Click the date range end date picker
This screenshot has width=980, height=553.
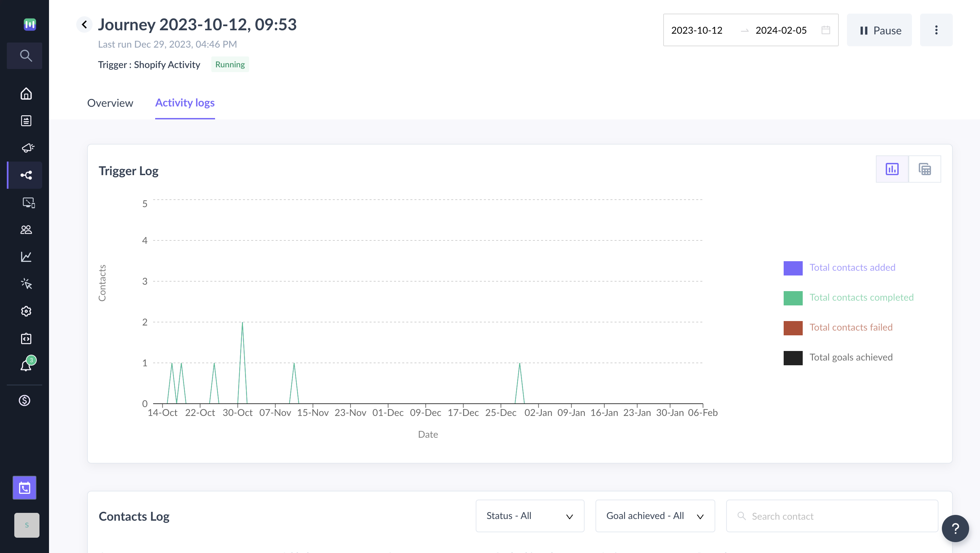(781, 30)
